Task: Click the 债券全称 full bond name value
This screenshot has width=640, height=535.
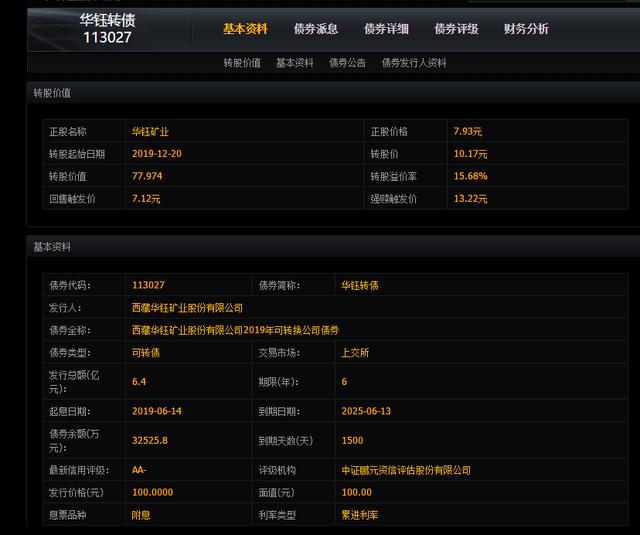Action: click(236, 330)
